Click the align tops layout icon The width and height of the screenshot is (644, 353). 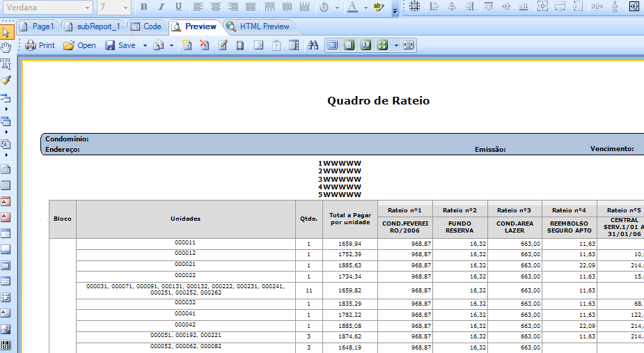(488, 6)
